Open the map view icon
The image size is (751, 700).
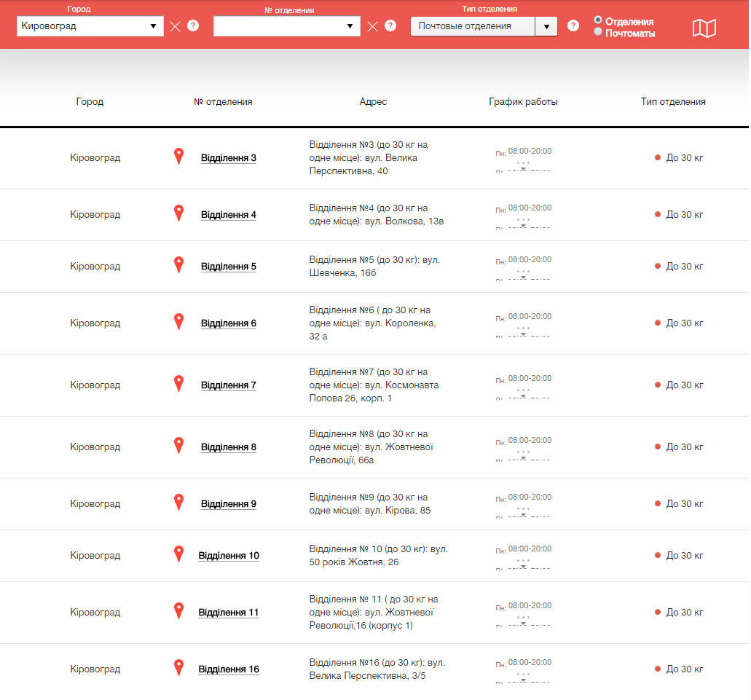click(x=704, y=28)
